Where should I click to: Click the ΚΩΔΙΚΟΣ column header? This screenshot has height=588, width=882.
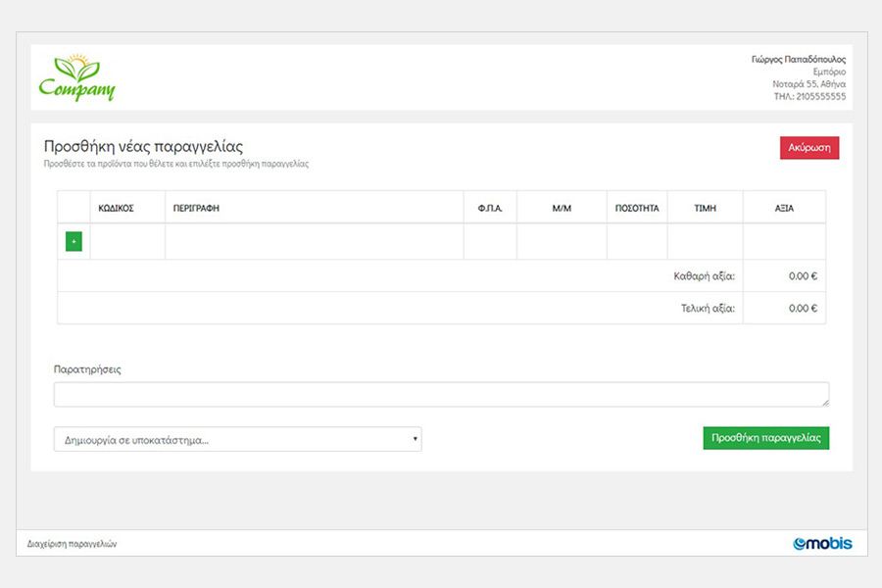point(117,209)
